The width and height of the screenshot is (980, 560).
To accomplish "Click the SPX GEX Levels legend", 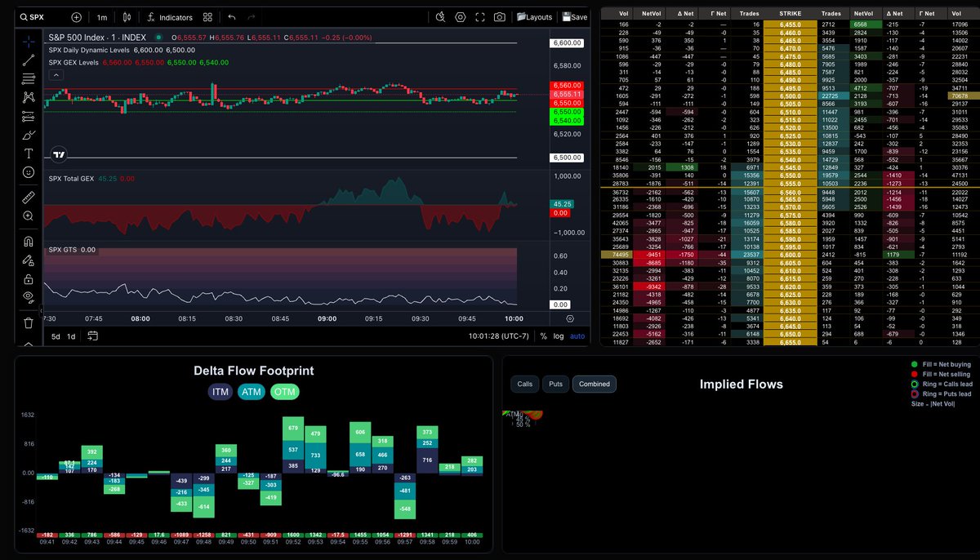I will (x=73, y=62).
